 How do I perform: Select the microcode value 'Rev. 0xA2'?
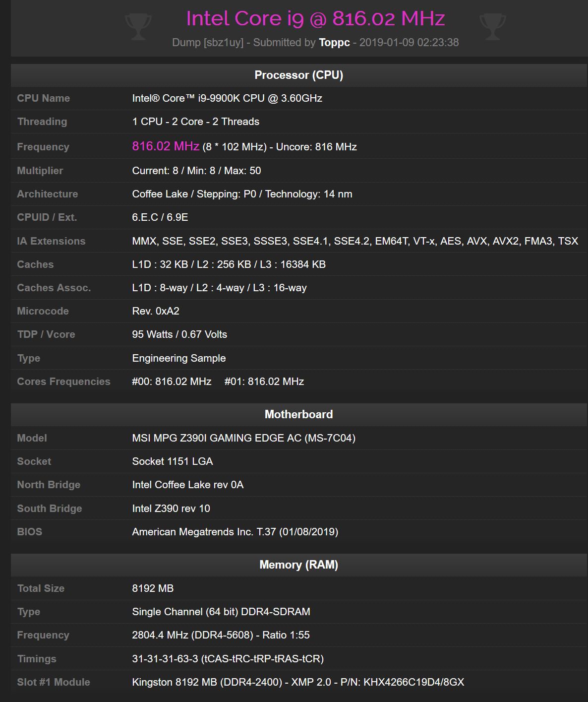tap(156, 311)
